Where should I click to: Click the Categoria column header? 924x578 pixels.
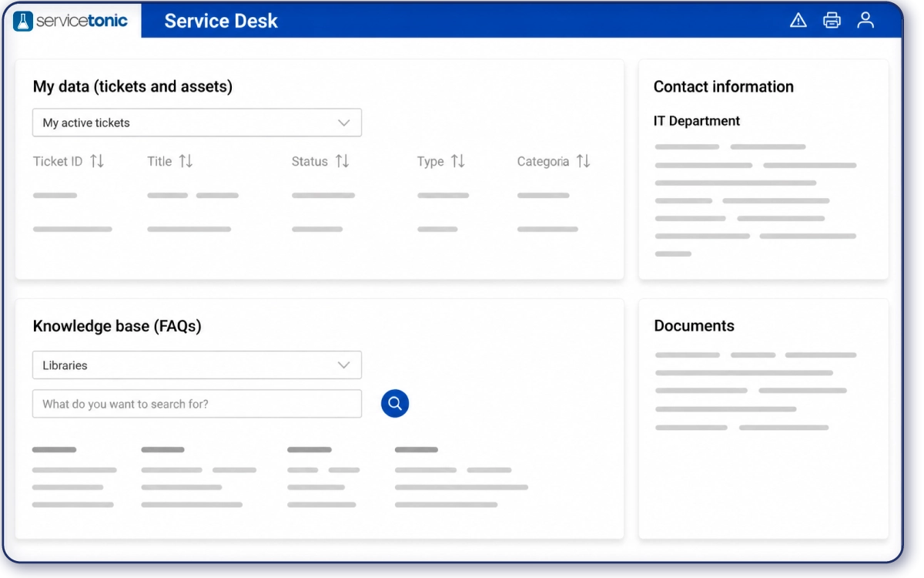pyautogui.click(x=543, y=162)
